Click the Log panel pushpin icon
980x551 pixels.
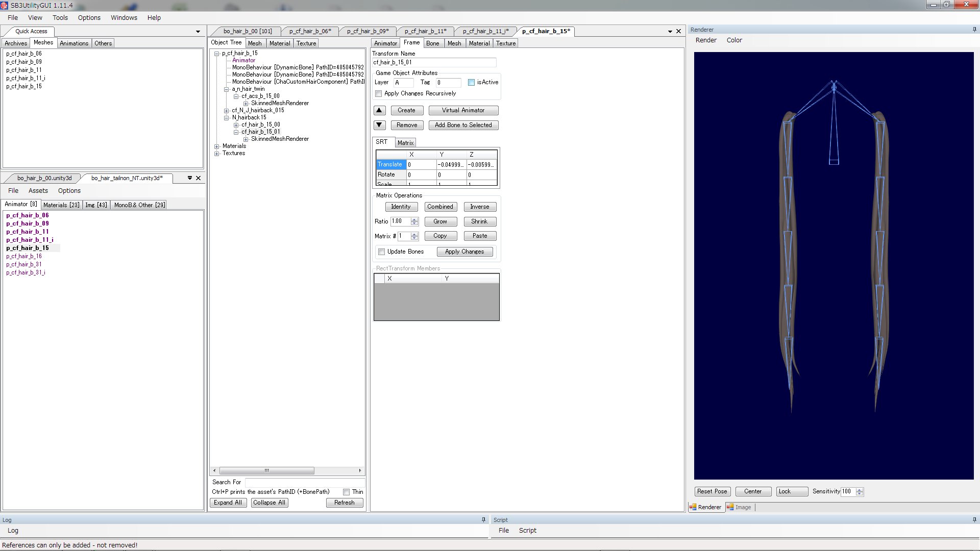tap(483, 520)
